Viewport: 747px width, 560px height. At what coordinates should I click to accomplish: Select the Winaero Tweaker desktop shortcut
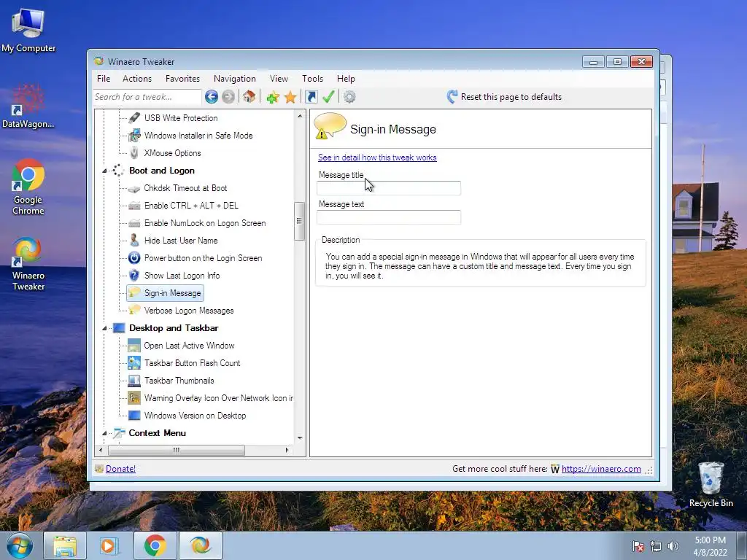28,263
